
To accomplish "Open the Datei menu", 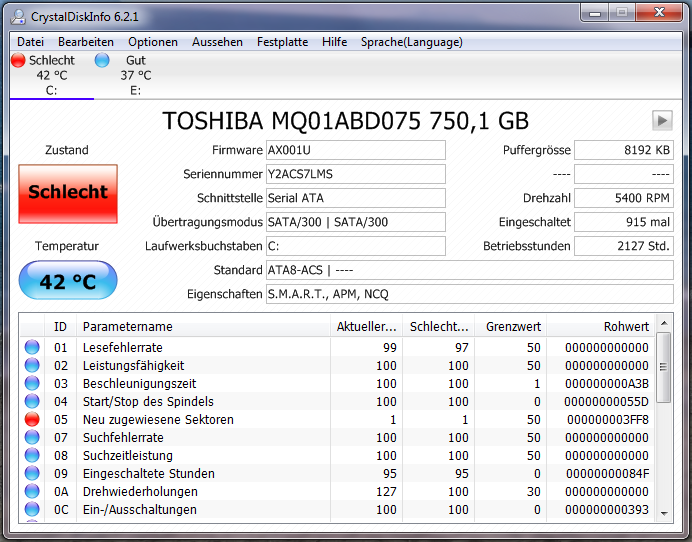I will [x=30, y=42].
